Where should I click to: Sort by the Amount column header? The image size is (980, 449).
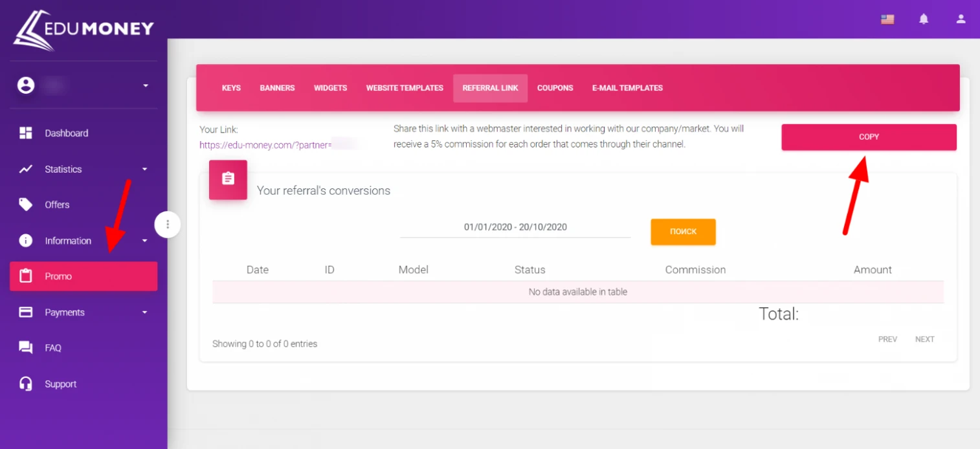(x=873, y=270)
